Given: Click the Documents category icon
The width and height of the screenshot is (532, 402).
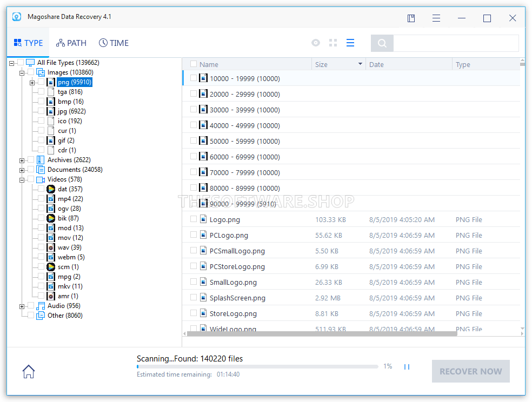Looking at the screenshot, I should tap(41, 170).
